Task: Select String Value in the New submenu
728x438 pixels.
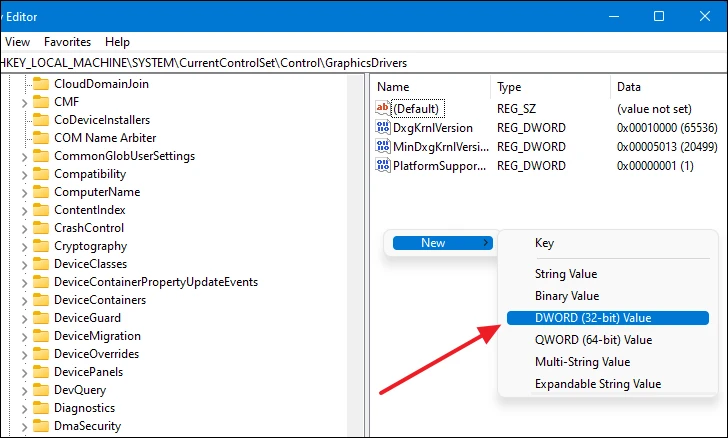Action: (566, 274)
